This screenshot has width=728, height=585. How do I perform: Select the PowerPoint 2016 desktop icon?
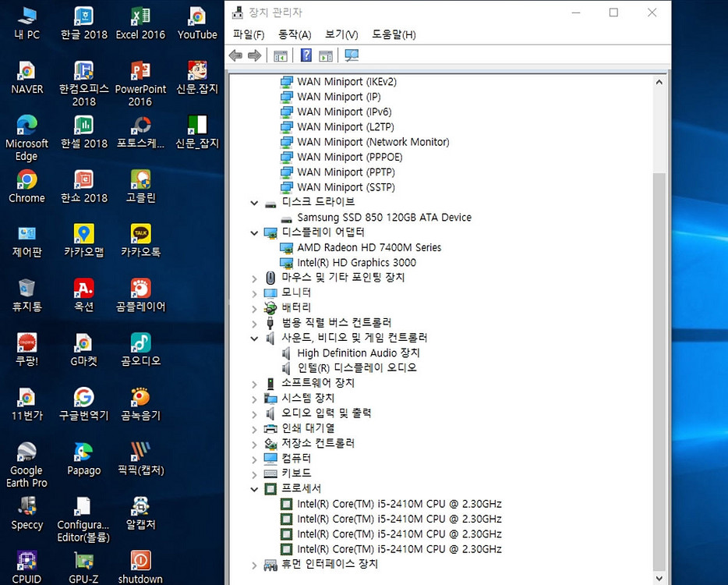[140, 84]
